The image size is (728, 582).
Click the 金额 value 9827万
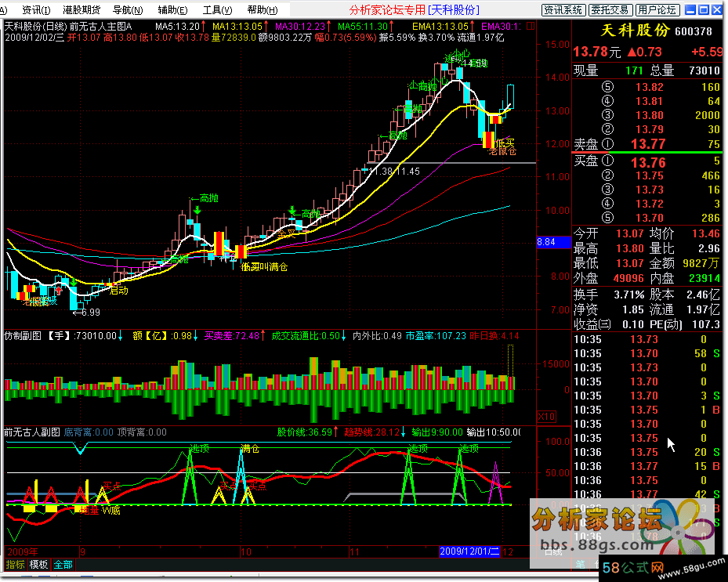pos(701,263)
